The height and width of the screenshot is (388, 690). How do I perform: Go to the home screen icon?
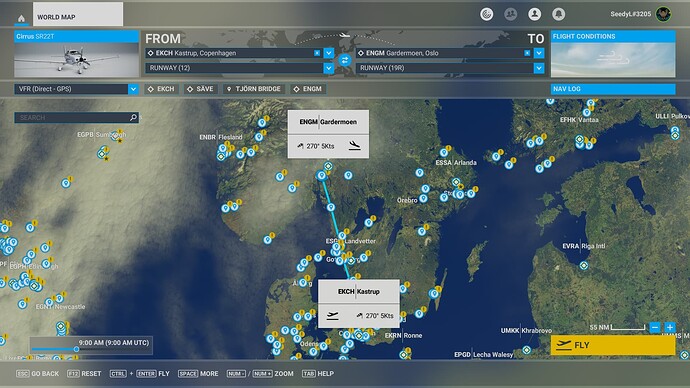tap(21, 18)
